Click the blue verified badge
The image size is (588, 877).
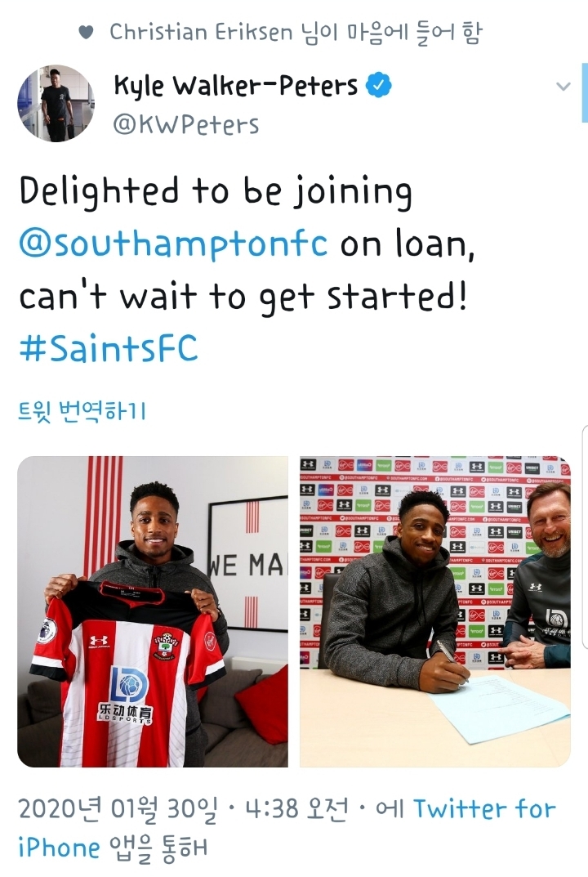378,85
